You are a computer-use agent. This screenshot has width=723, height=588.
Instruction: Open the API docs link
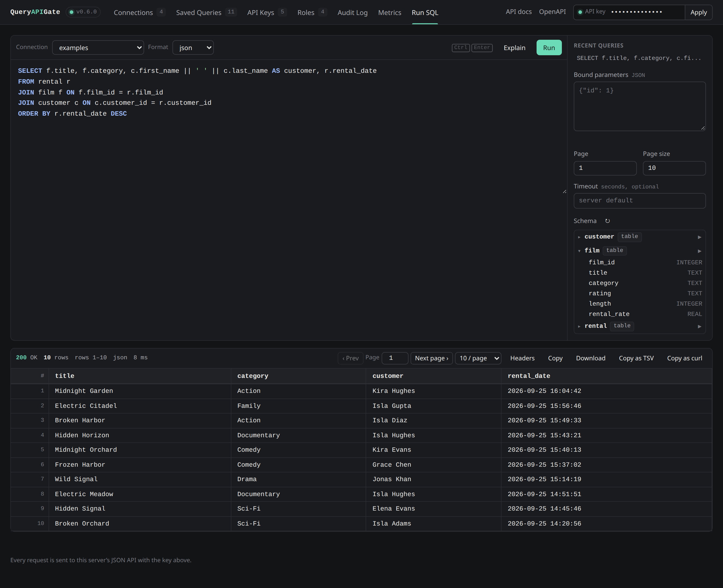coord(518,12)
